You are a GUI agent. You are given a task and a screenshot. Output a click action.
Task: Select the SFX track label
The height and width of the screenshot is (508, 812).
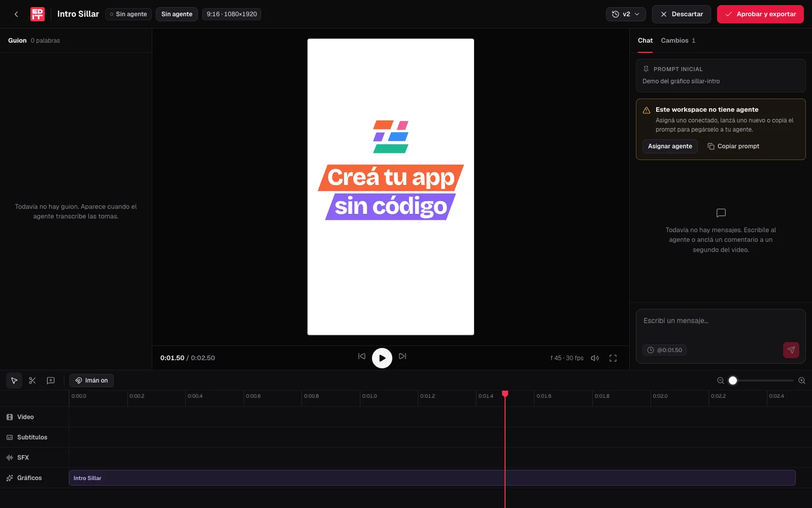(18, 458)
